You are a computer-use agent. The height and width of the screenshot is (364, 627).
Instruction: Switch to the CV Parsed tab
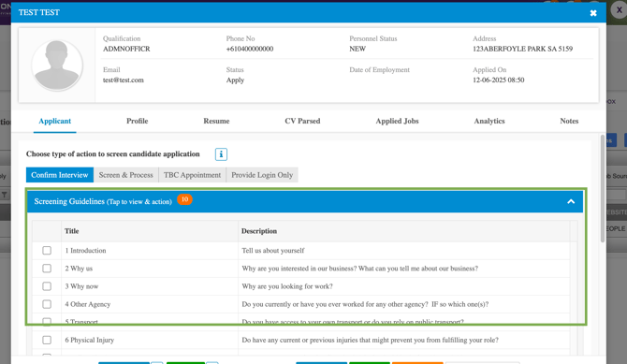tap(302, 122)
